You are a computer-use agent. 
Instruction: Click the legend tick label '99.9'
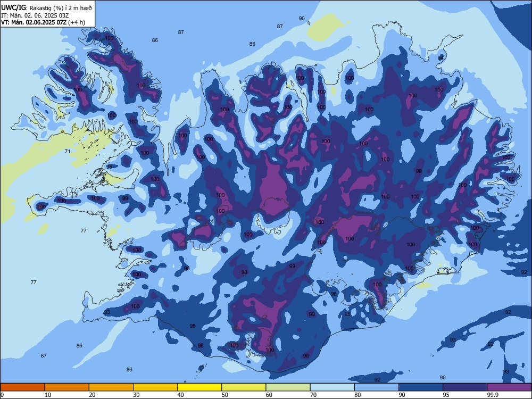[492, 395]
